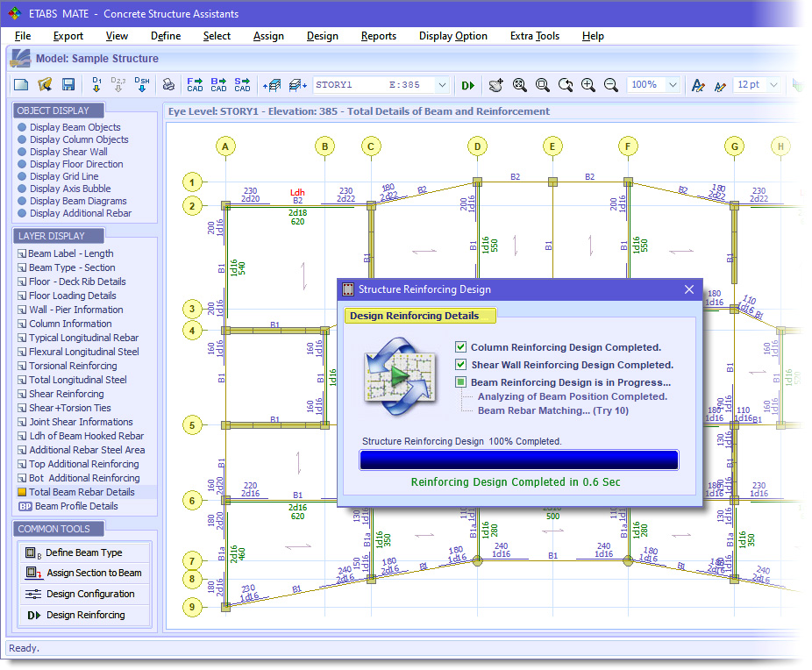Image resolution: width=812 pixels, height=670 pixels.
Task: Enable the Shear Reinforcing layer checkbox
Action: (22, 394)
